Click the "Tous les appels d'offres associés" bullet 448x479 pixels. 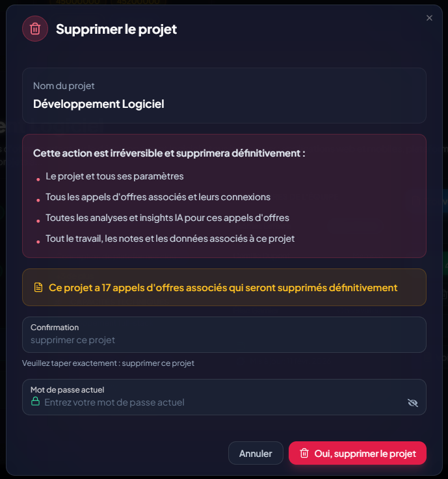point(157,197)
